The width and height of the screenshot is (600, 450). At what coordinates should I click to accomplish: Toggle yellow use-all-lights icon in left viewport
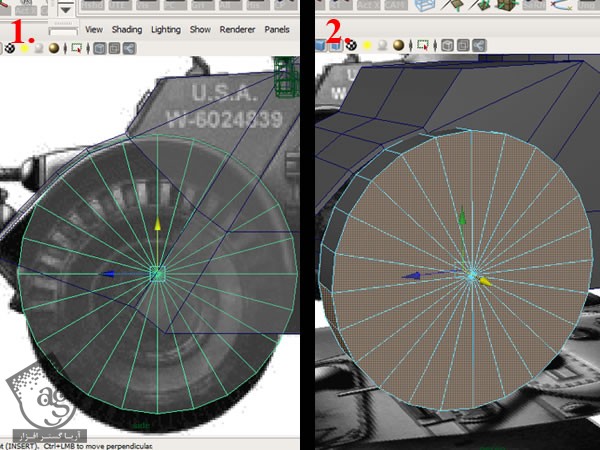pos(24,47)
